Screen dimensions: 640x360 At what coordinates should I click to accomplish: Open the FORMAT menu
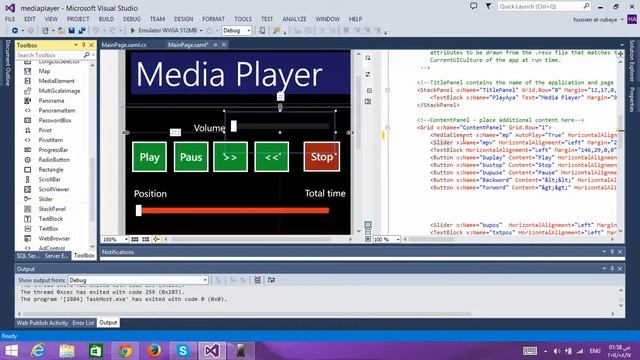pos(213,19)
